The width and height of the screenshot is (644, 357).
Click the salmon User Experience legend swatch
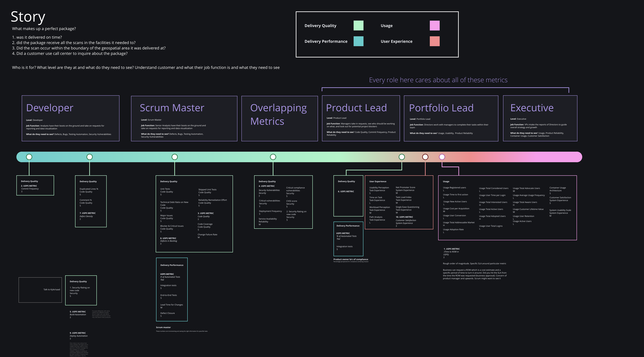click(x=435, y=41)
